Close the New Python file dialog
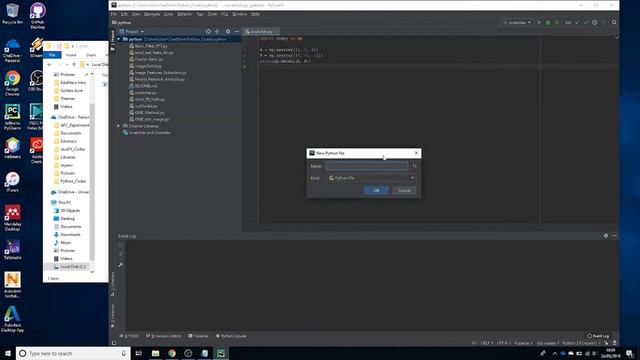Viewport: 640px width, 360px height. coord(416,153)
